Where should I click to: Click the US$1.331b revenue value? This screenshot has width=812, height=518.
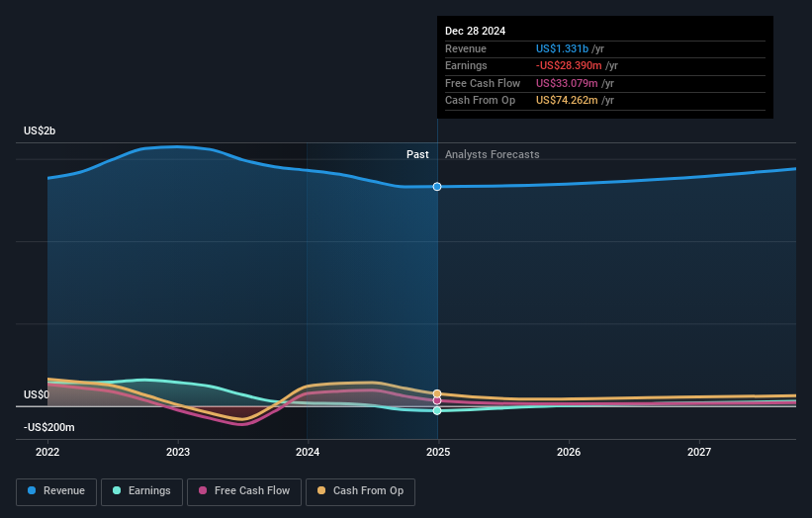point(562,48)
